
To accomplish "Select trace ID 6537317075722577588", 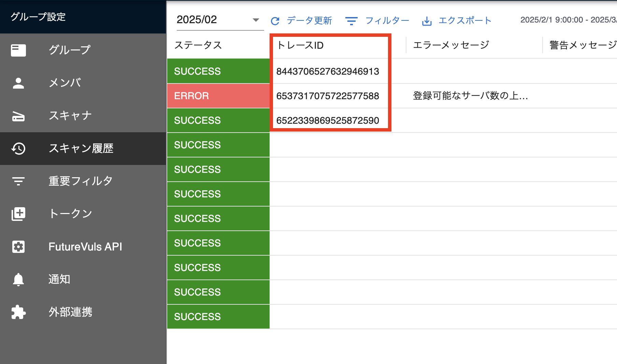I will pyautogui.click(x=328, y=96).
